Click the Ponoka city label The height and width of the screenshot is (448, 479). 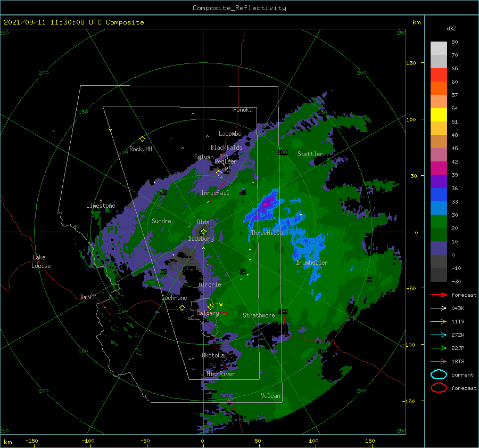pyautogui.click(x=243, y=110)
